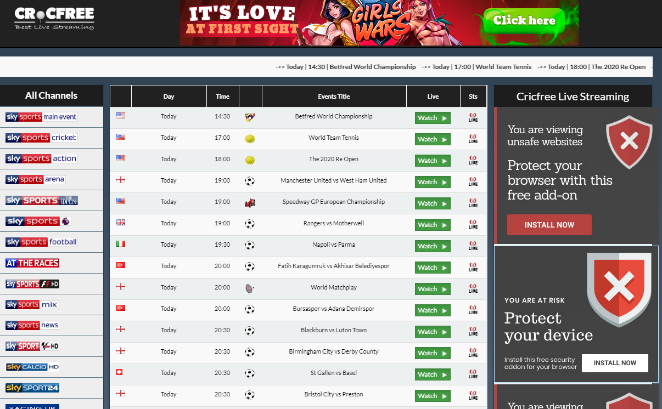Click the Live column header

click(433, 96)
